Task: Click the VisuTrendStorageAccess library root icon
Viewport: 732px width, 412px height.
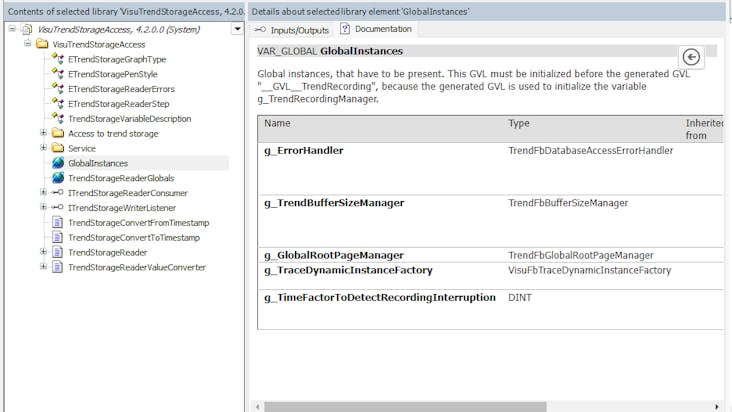Action: (26, 30)
